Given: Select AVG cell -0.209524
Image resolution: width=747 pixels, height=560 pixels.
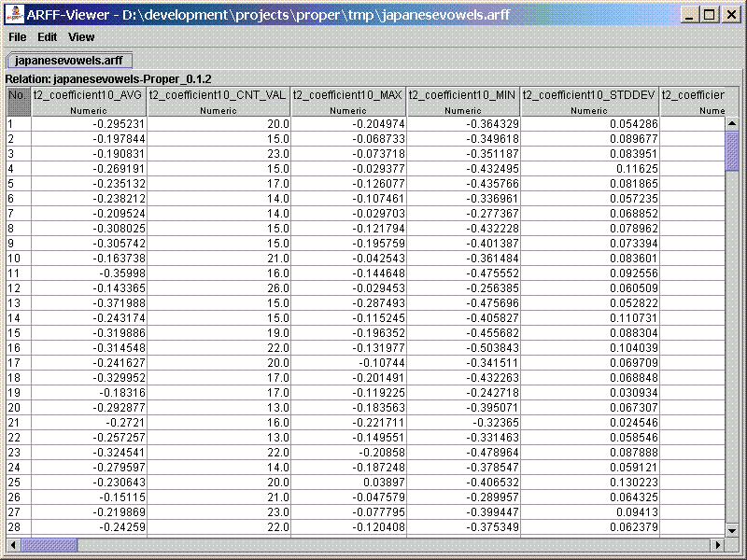Looking at the screenshot, I should pyautogui.click(x=89, y=214).
